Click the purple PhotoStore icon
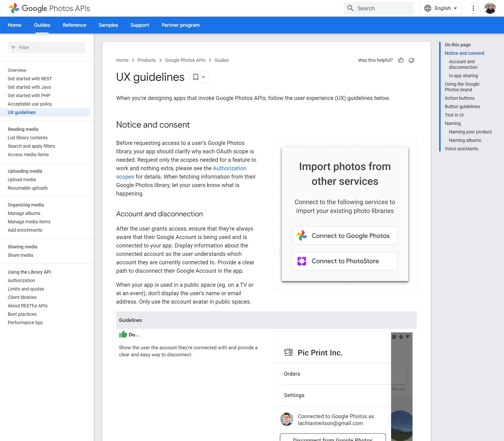This screenshot has width=504, height=441. click(x=302, y=261)
